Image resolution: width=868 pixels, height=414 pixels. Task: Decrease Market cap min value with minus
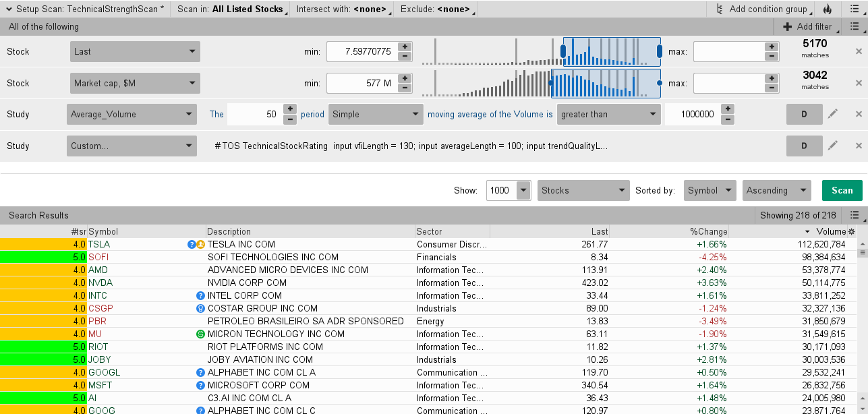405,88
